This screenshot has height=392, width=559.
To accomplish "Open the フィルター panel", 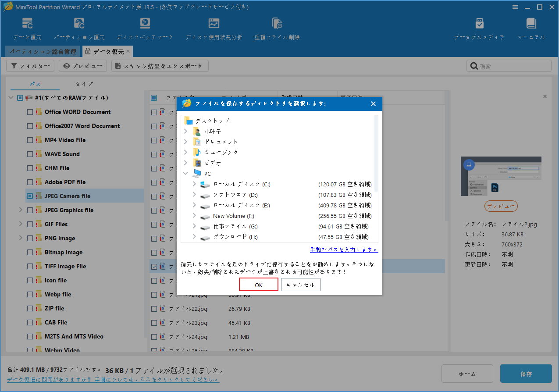I will tap(30, 66).
